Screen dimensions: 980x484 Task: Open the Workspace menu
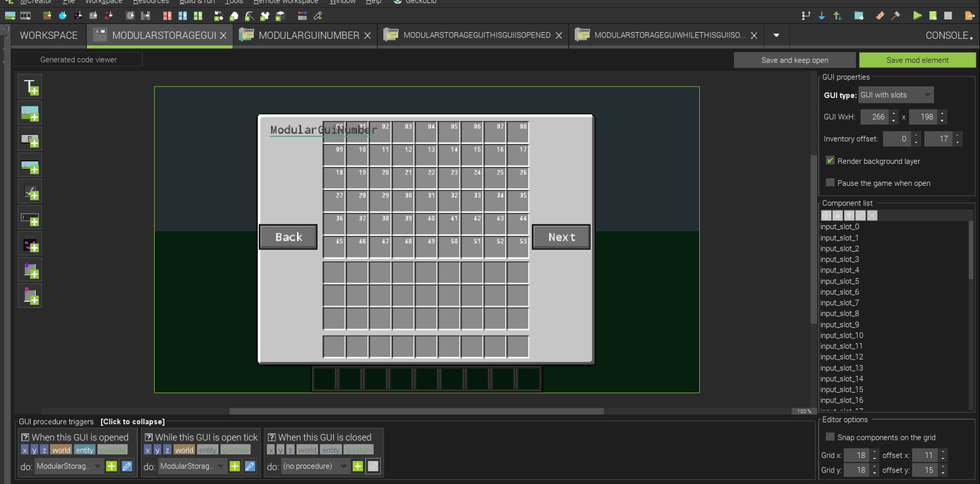click(103, 2)
